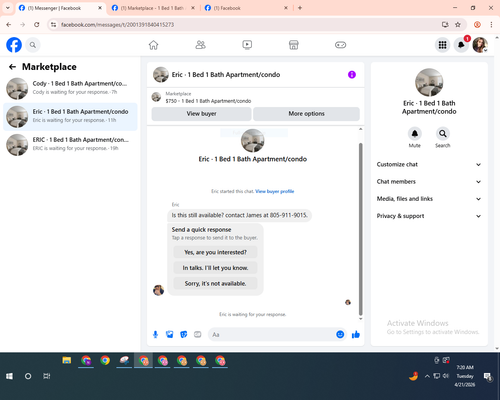
Task: Expand the Chat members section
Action: (x=429, y=182)
